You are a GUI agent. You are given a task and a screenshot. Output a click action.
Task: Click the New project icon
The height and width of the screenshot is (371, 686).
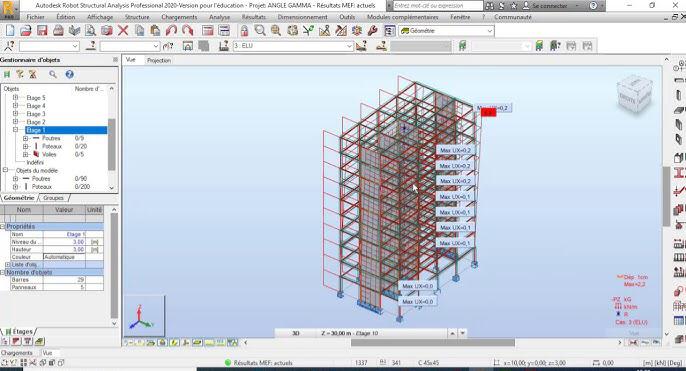click(x=10, y=30)
